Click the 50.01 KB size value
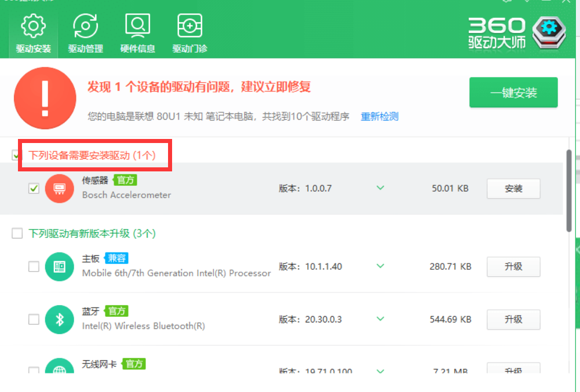This screenshot has height=392, width=580. (450, 188)
